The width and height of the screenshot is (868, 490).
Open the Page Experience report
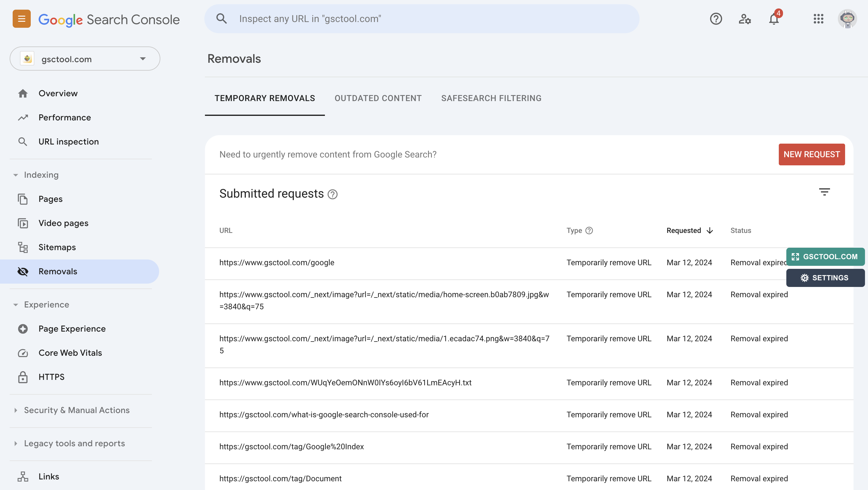coord(72,329)
